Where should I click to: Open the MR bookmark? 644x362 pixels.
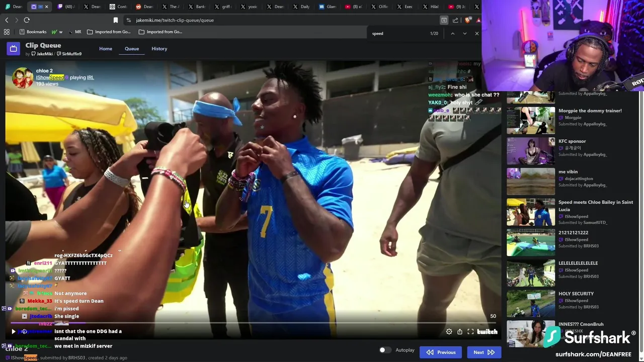pos(75,32)
